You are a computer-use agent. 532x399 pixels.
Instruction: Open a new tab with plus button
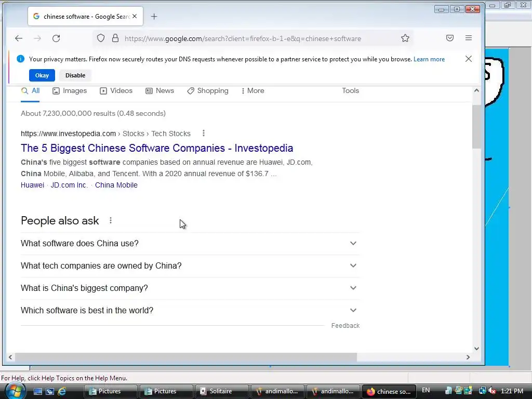pos(154,16)
